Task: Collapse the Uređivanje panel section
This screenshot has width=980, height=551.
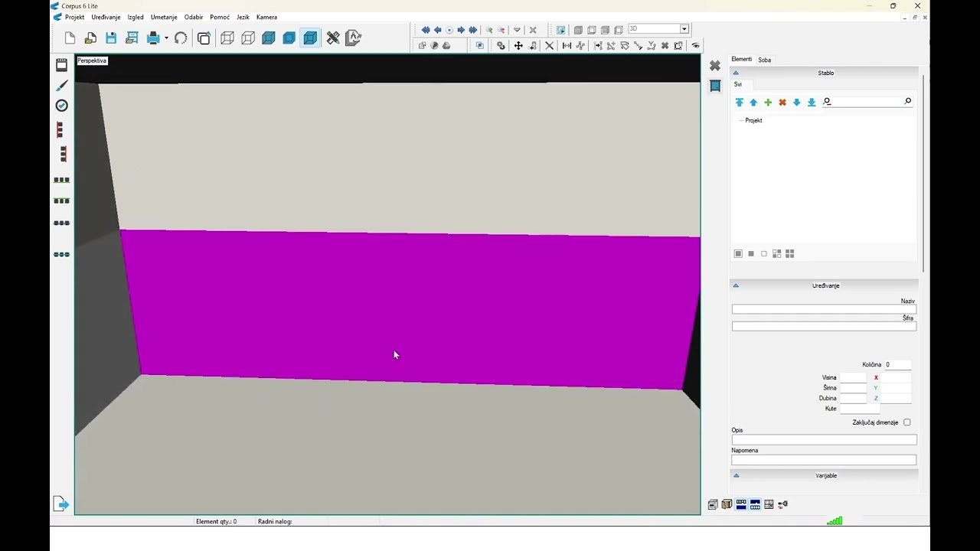Action: pos(736,285)
